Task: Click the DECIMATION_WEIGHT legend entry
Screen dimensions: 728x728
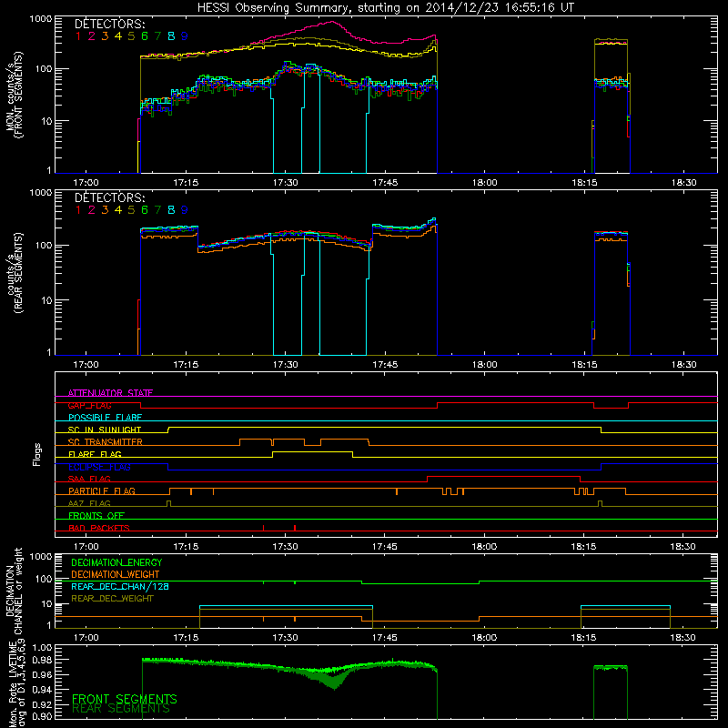Action: [x=116, y=574]
